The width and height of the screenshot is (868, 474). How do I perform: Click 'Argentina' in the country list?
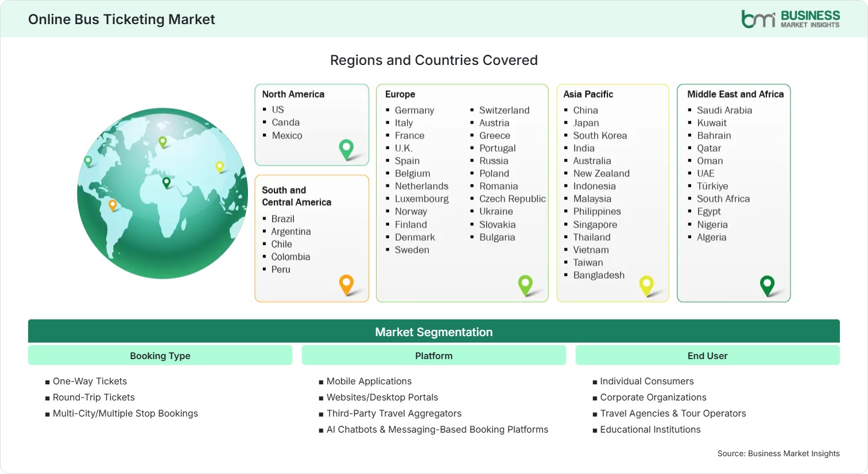click(x=291, y=232)
